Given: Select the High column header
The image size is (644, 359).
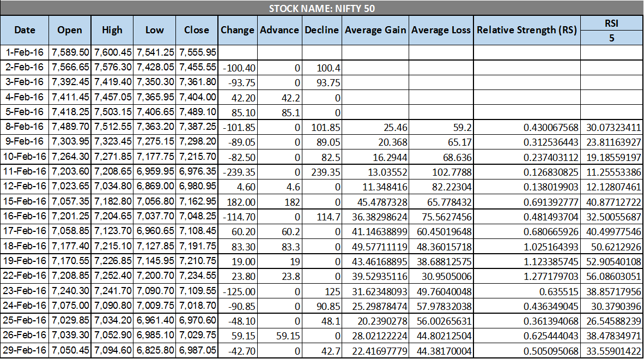Looking at the screenshot, I should tap(112, 30).
